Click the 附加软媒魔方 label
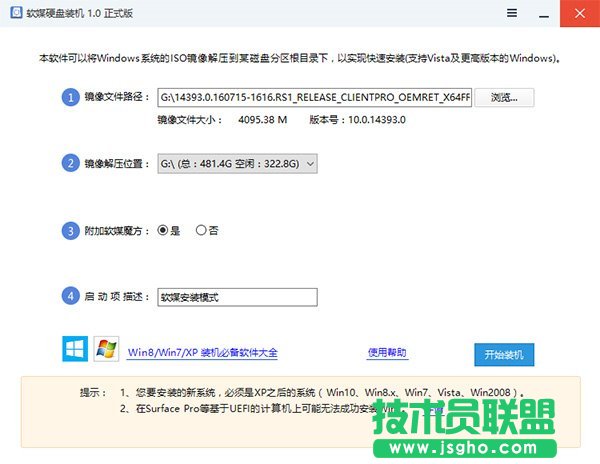 click(x=117, y=231)
